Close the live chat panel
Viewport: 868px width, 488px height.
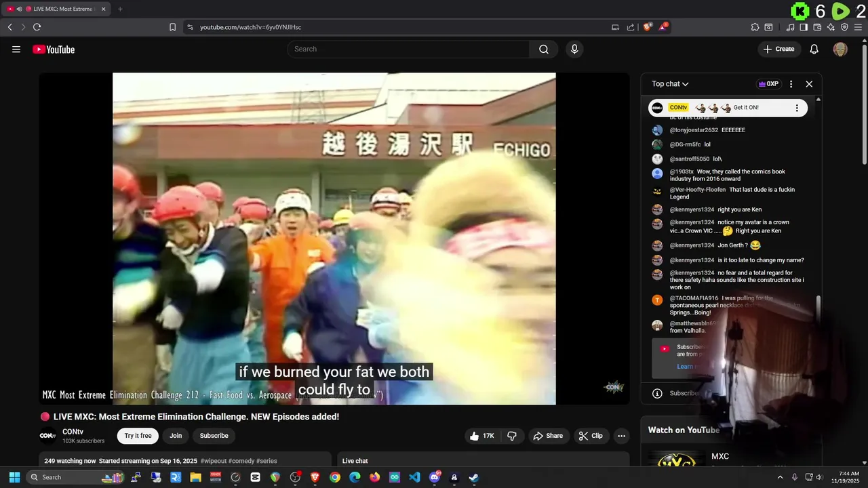809,84
